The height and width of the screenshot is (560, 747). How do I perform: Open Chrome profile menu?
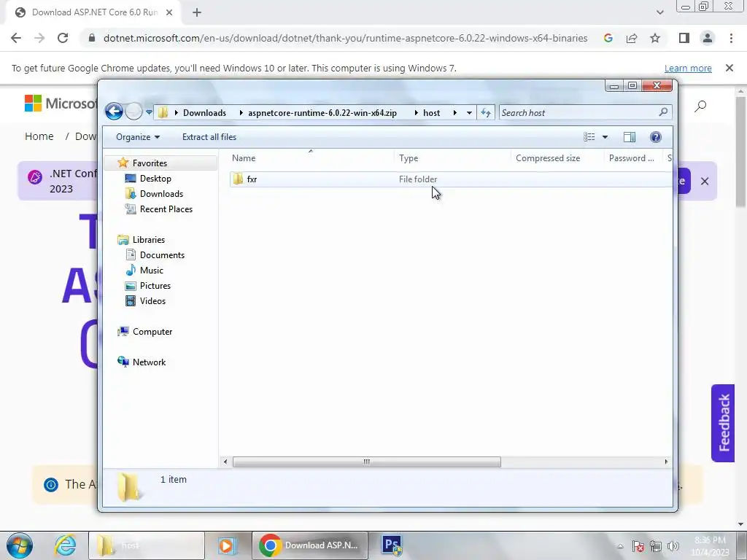(x=708, y=38)
